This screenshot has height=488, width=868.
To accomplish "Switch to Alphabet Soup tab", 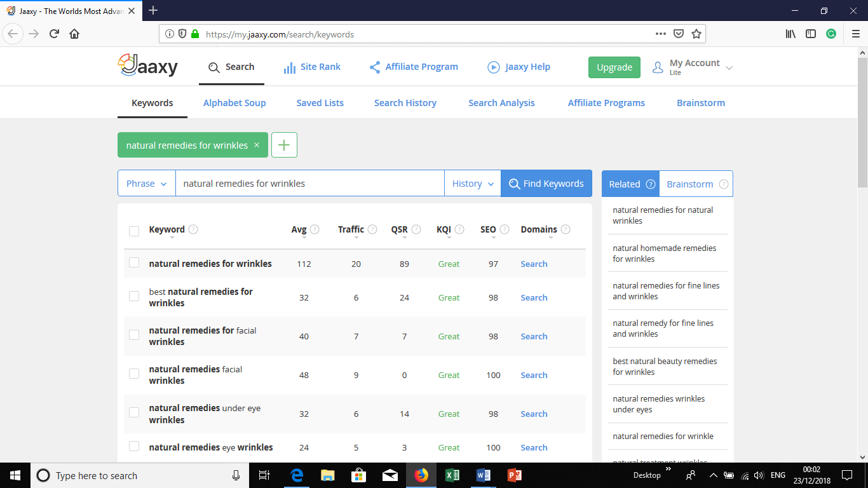I will [234, 103].
